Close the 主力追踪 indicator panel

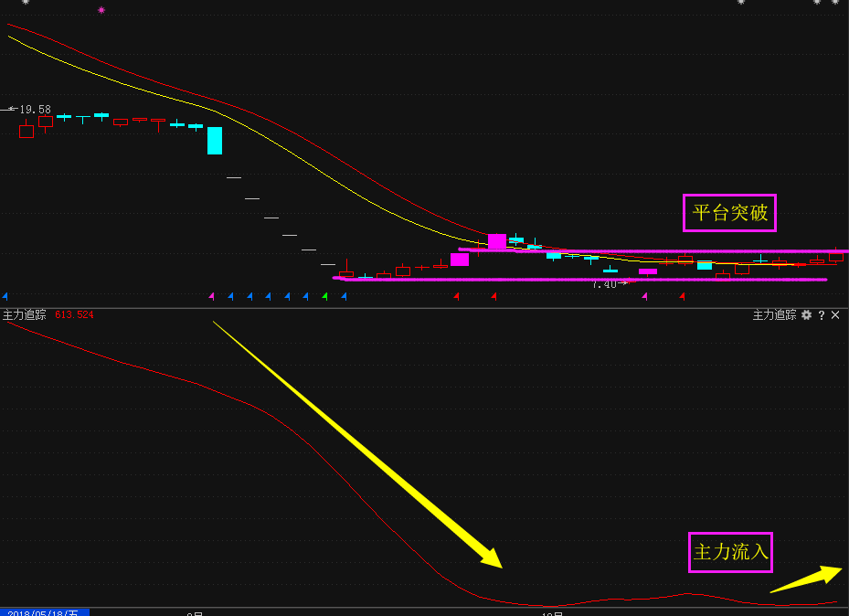[835, 315]
